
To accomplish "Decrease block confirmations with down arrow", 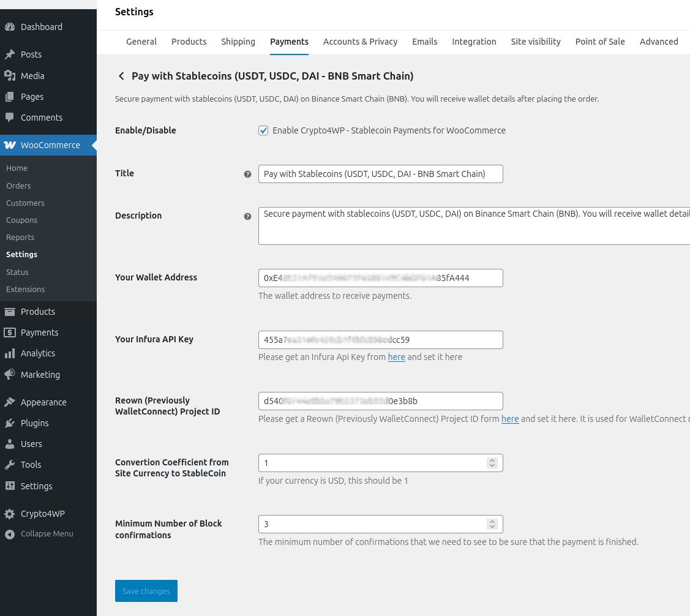I will pyautogui.click(x=492, y=527).
